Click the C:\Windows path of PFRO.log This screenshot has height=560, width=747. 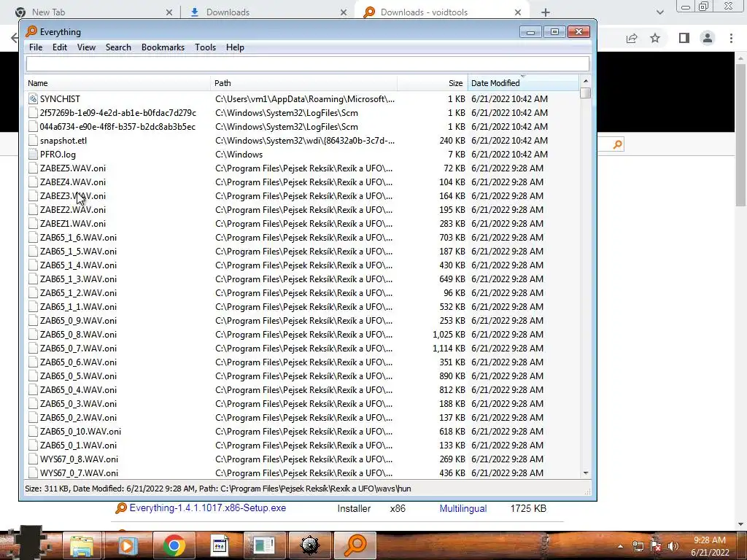(x=239, y=155)
